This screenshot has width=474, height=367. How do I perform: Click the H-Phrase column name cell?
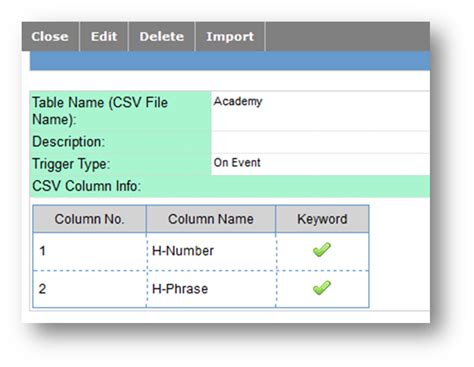pos(211,289)
